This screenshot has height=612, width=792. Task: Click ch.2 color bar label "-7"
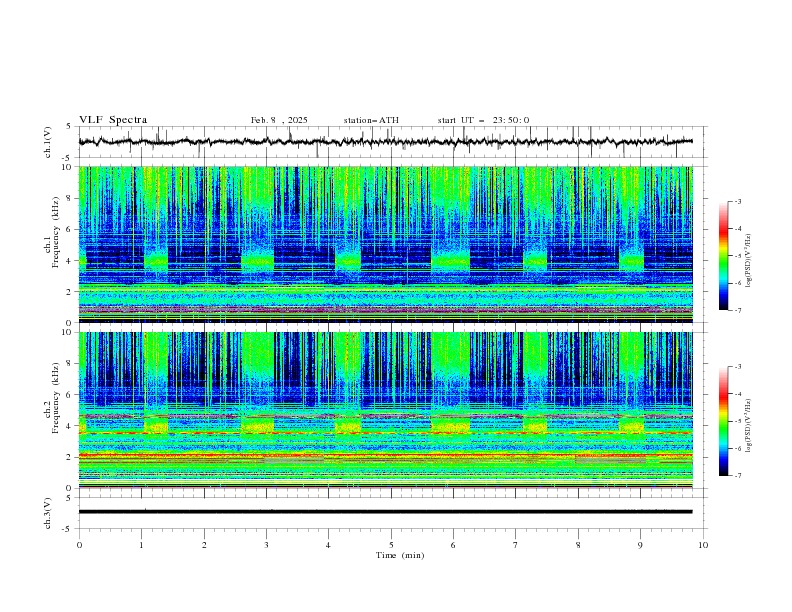[738, 476]
